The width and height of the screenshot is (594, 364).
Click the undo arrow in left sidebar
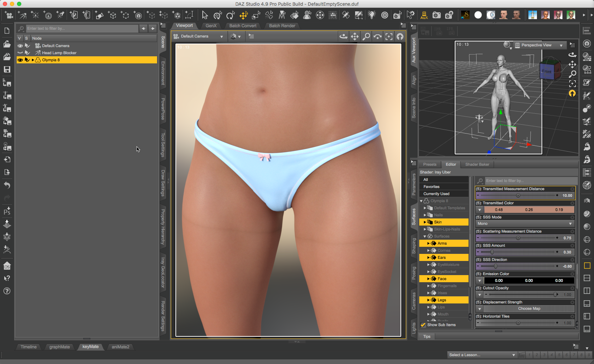[7, 185]
